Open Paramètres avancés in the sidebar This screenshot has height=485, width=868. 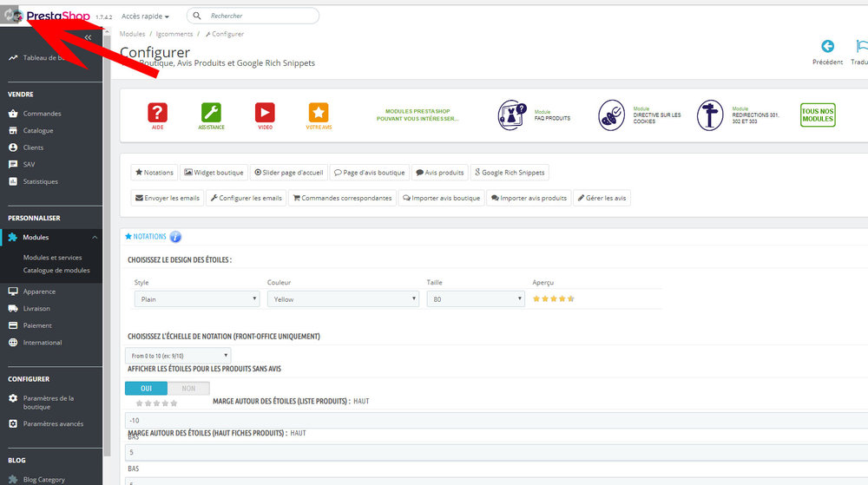point(51,423)
